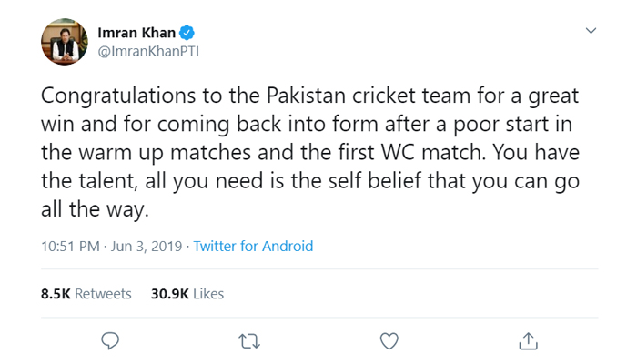The width and height of the screenshot is (637, 364).
Task: Reply to the tweet with speech bubble icon
Action: (110, 341)
